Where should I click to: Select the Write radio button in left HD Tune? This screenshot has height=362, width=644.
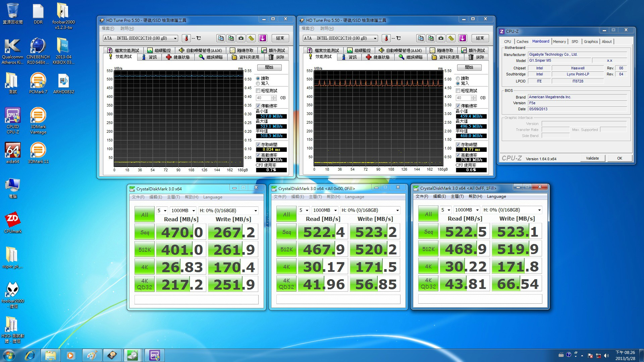click(258, 83)
